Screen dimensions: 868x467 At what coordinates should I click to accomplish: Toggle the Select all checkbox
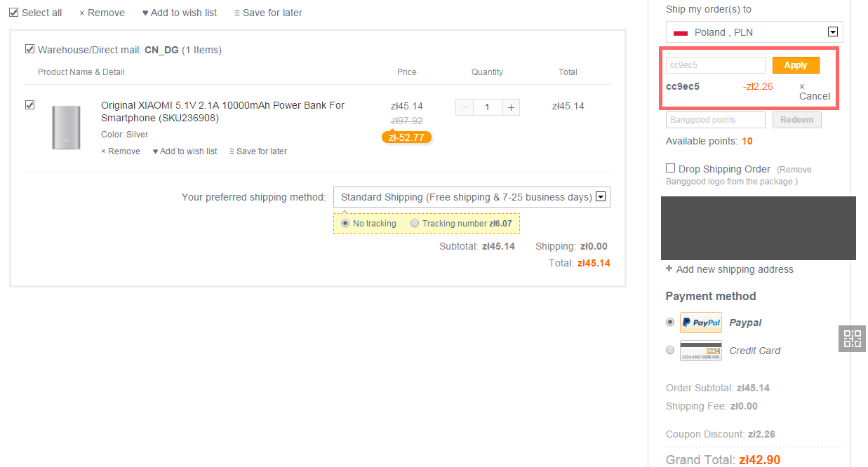pos(13,13)
